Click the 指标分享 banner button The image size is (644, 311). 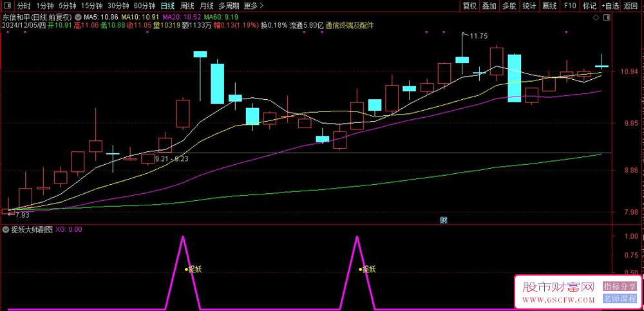620,286
